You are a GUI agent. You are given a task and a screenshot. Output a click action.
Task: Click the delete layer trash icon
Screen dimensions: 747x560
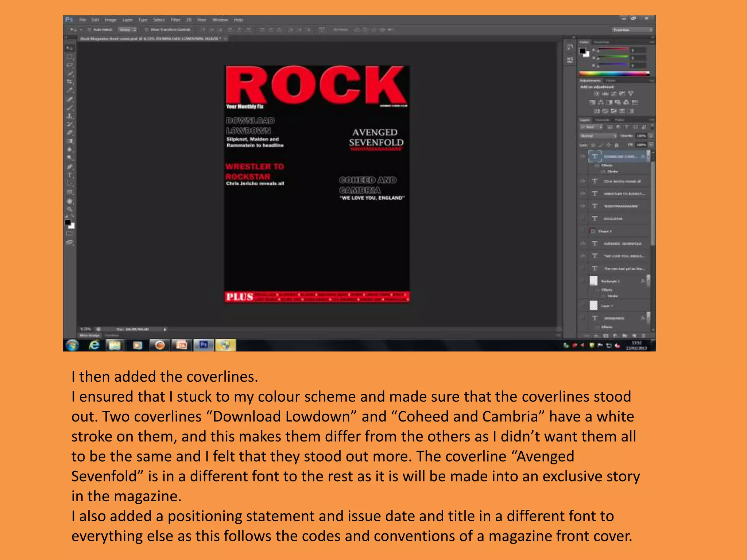(x=643, y=336)
